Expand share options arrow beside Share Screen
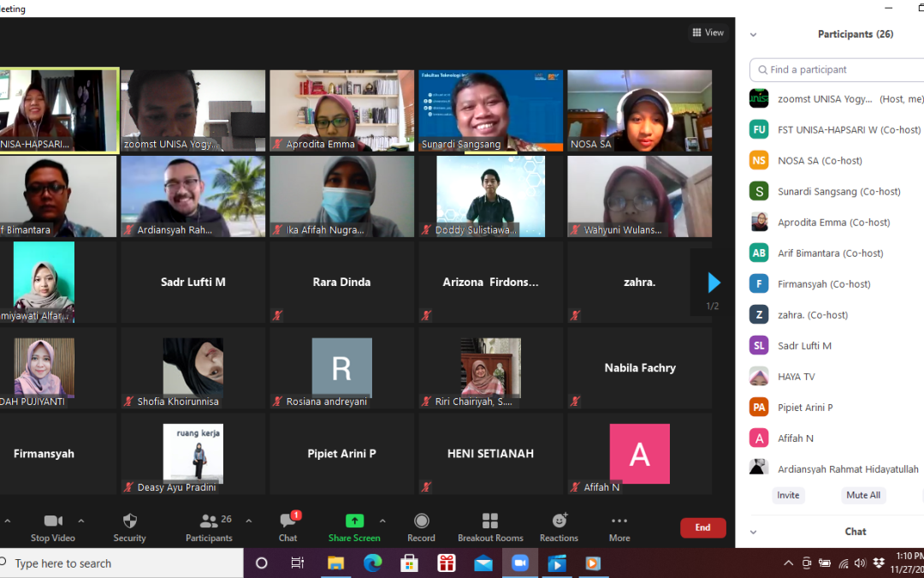Image resolution: width=924 pixels, height=578 pixels. (x=382, y=521)
